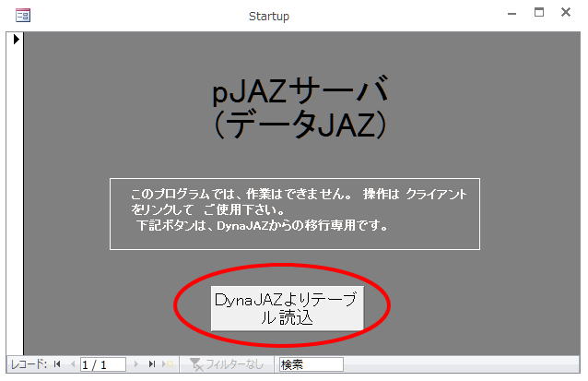Click the instruction text box starting このプログラムでは
Viewport: 588px width, 381px height.
[295, 214]
